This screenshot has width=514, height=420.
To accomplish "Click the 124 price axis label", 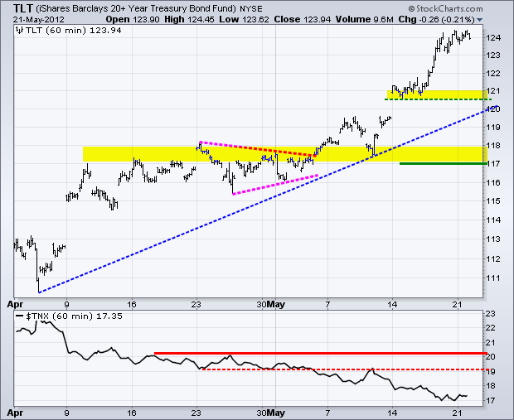I will [x=493, y=37].
